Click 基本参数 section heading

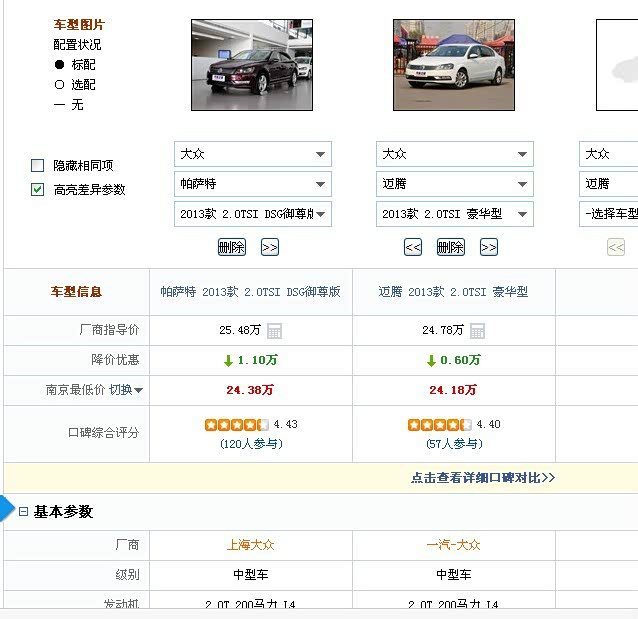tap(63, 512)
